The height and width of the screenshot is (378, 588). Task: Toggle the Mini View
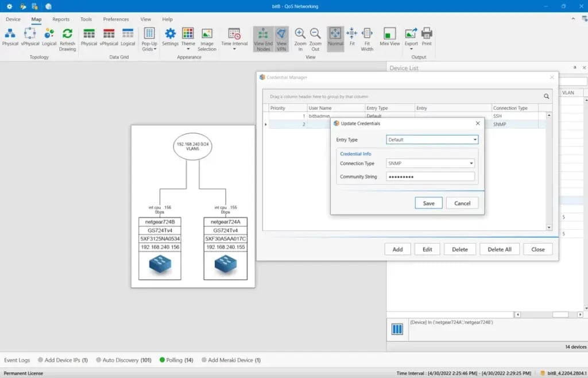[390, 37]
